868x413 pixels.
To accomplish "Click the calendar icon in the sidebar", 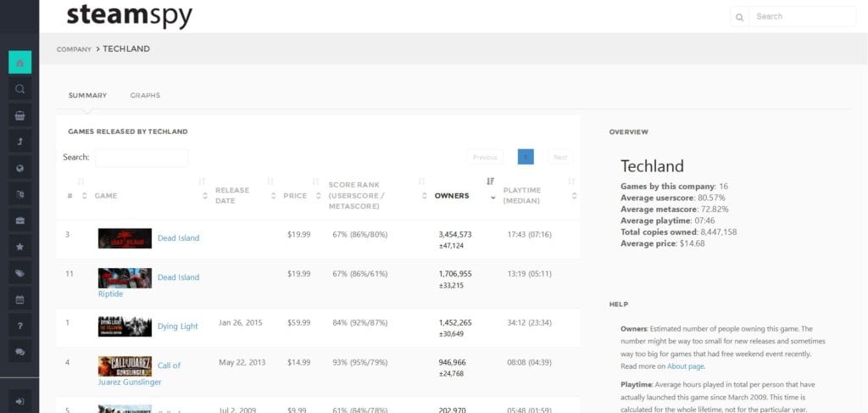I will tap(19, 299).
